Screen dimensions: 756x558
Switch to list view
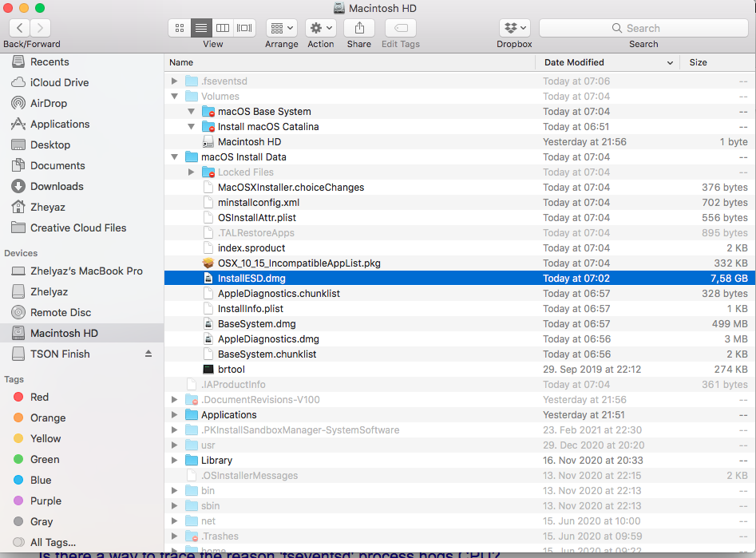[201, 28]
